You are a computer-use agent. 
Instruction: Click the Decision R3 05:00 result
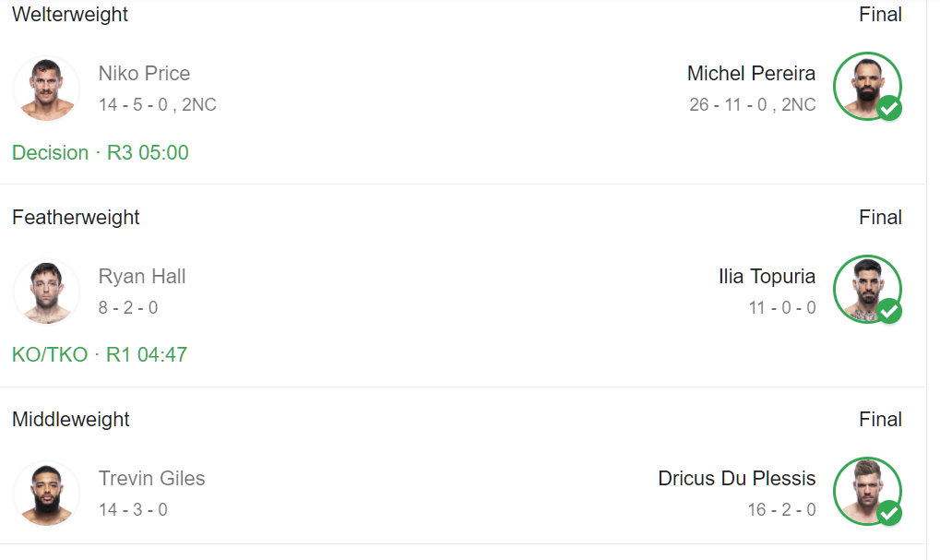101,152
